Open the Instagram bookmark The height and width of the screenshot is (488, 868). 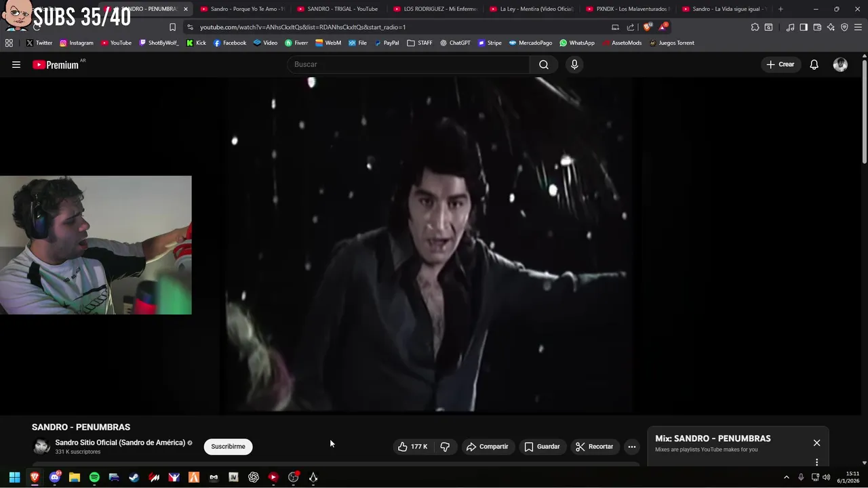point(77,43)
